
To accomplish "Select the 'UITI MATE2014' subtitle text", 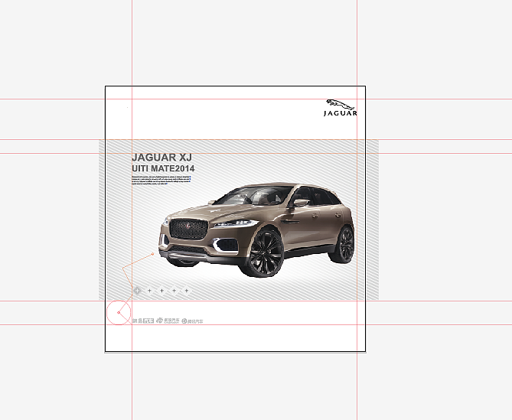I will click(163, 169).
